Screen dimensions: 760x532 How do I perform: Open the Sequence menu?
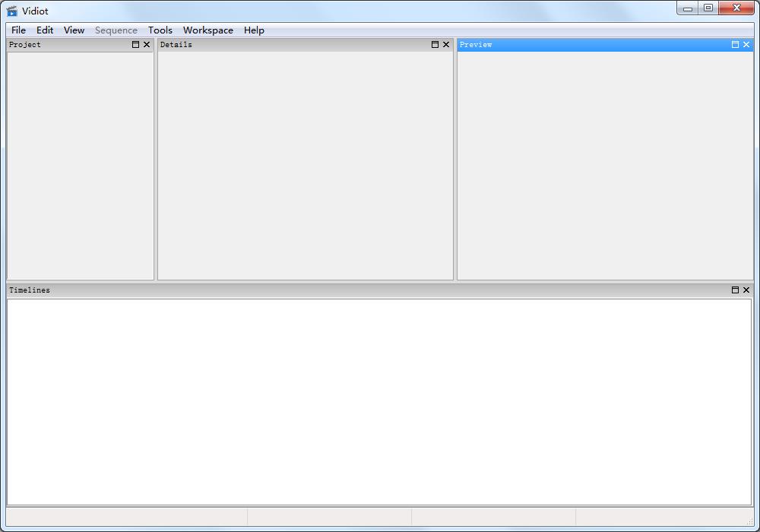tap(116, 30)
